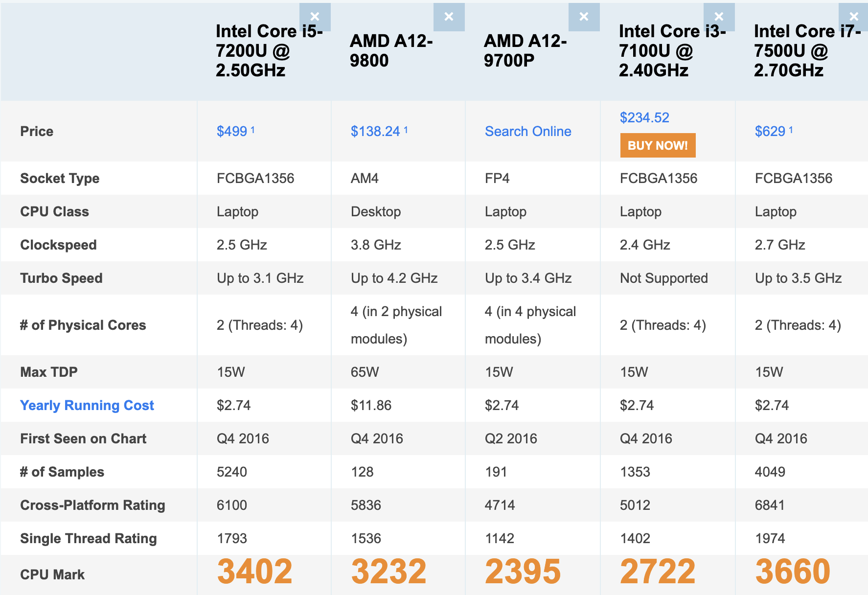868x595 pixels.
Task: Remove the Intel Core i5-7200U column
Action: click(x=315, y=17)
